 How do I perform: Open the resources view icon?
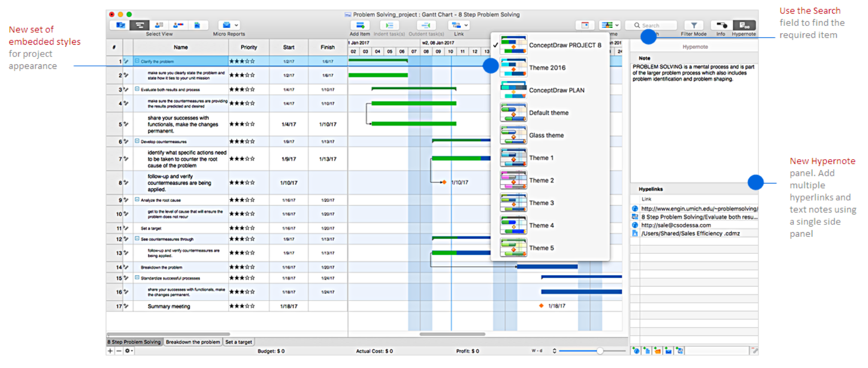tap(159, 25)
